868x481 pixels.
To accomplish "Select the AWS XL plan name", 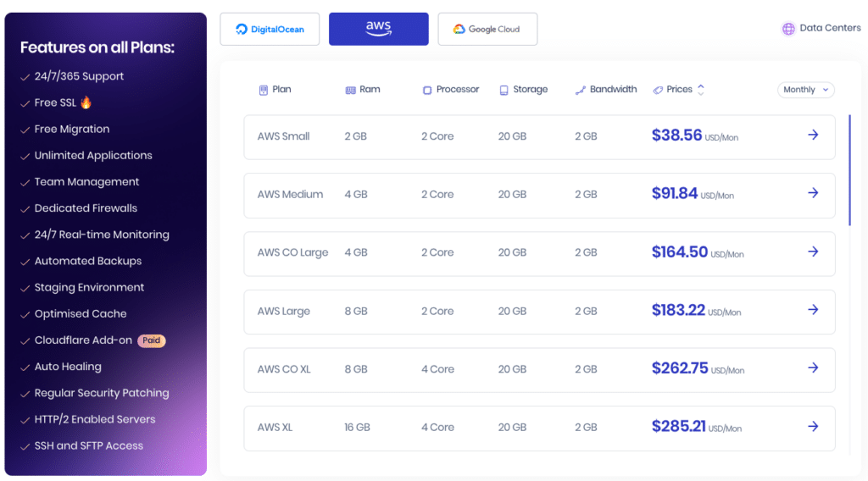I will pyautogui.click(x=275, y=428).
